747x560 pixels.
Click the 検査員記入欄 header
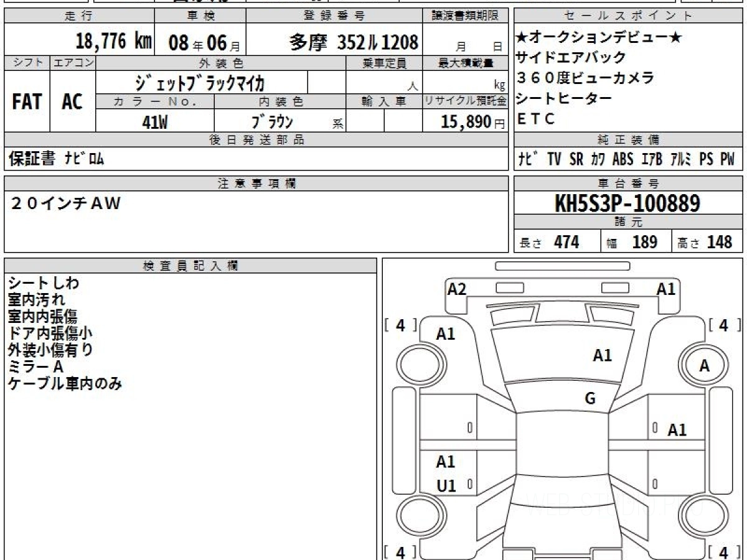[190, 265]
